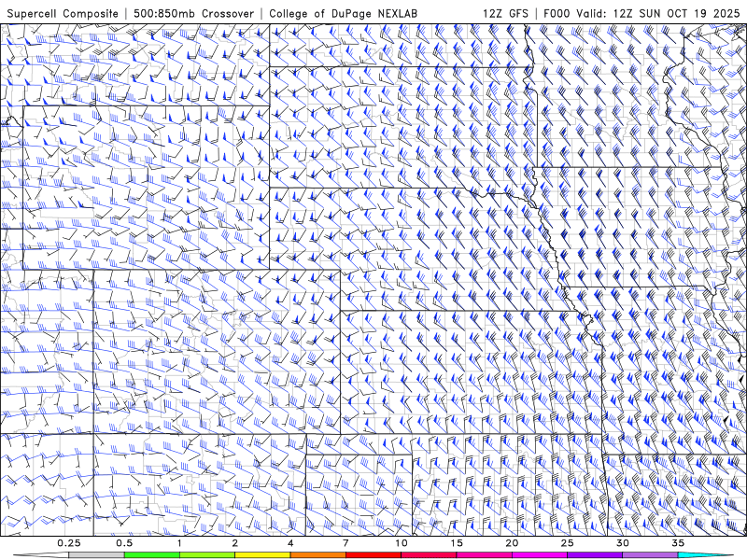Click the legend value 35
The image size is (747, 560).
coord(678,543)
